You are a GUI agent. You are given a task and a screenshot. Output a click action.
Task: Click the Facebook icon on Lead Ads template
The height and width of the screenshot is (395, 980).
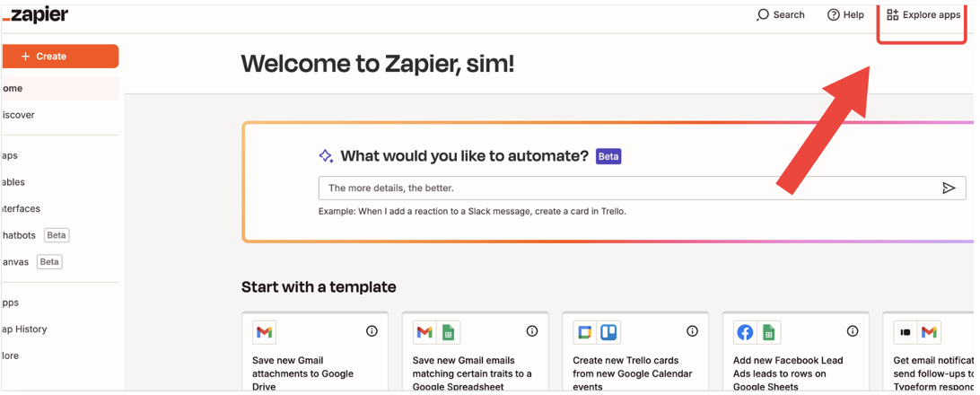click(x=745, y=332)
